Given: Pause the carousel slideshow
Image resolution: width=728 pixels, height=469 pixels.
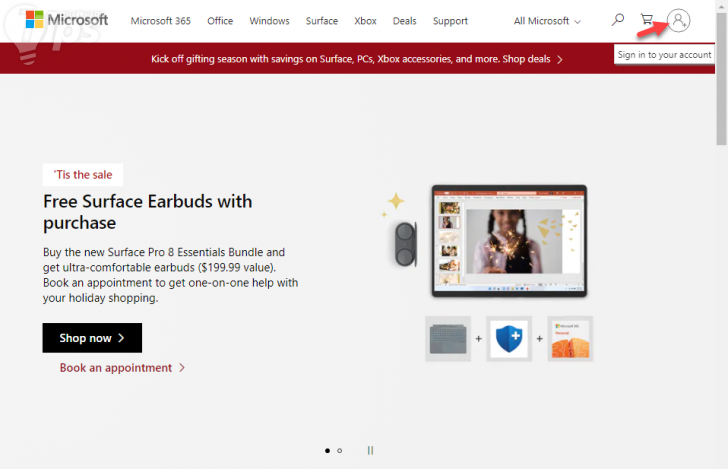Looking at the screenshot, I should coord(370,450).
